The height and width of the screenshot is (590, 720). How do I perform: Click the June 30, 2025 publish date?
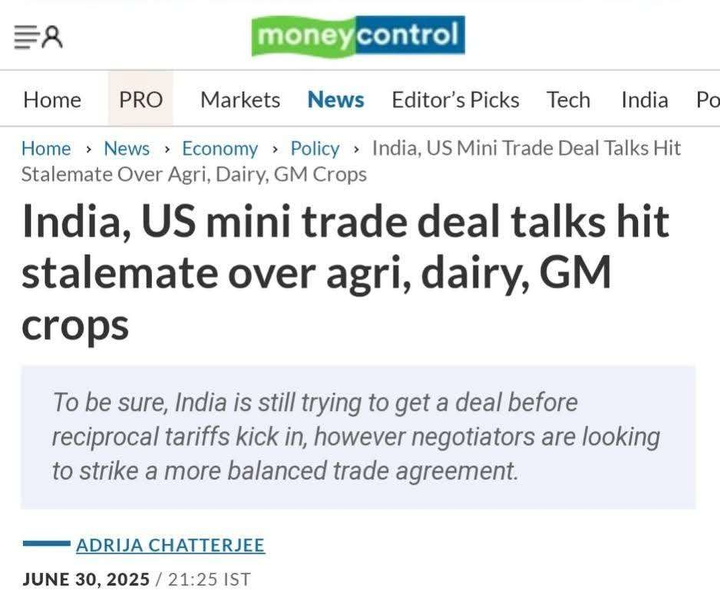pyautogui.click(x=86, y=579)
